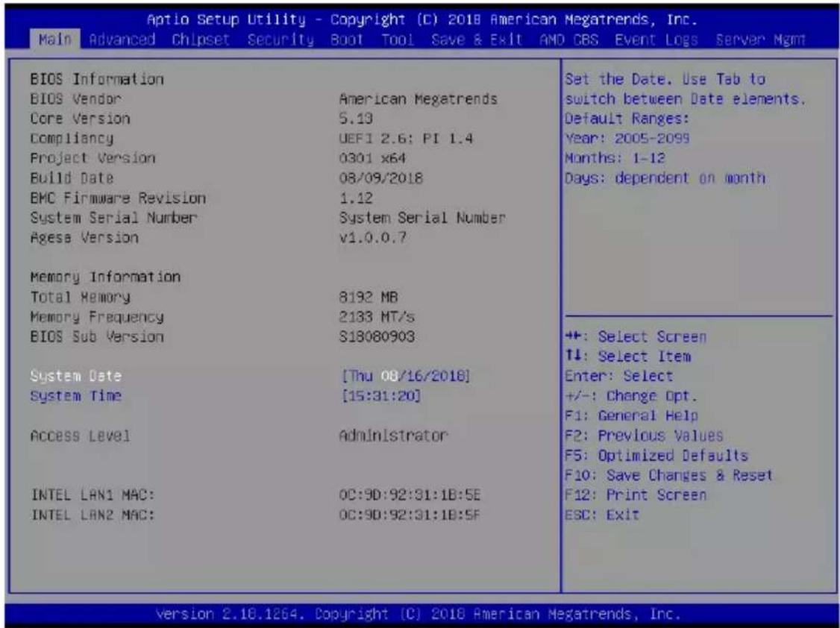Click the F1: General Help line

(x=632, y=415)
